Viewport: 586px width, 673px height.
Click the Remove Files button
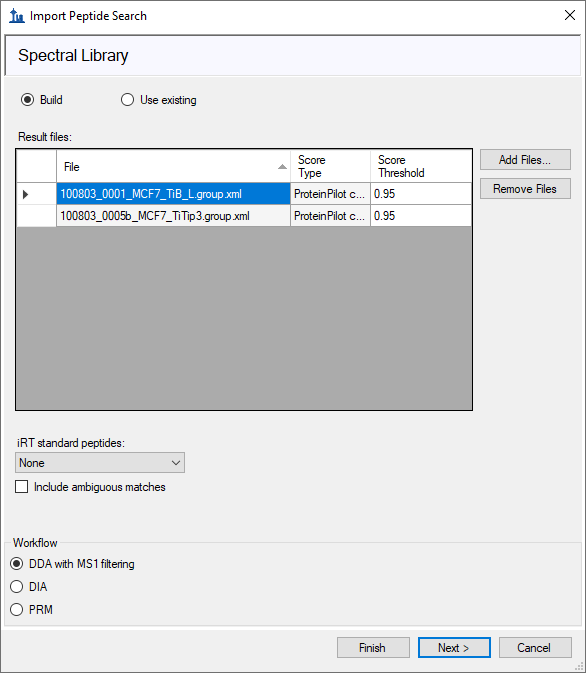point(525,189)
